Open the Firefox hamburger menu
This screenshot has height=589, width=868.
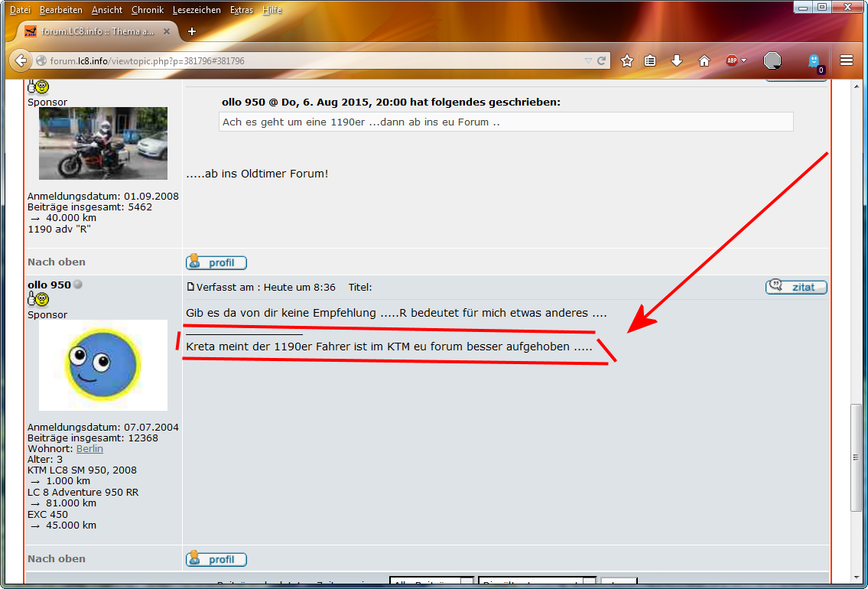[847, 60]
